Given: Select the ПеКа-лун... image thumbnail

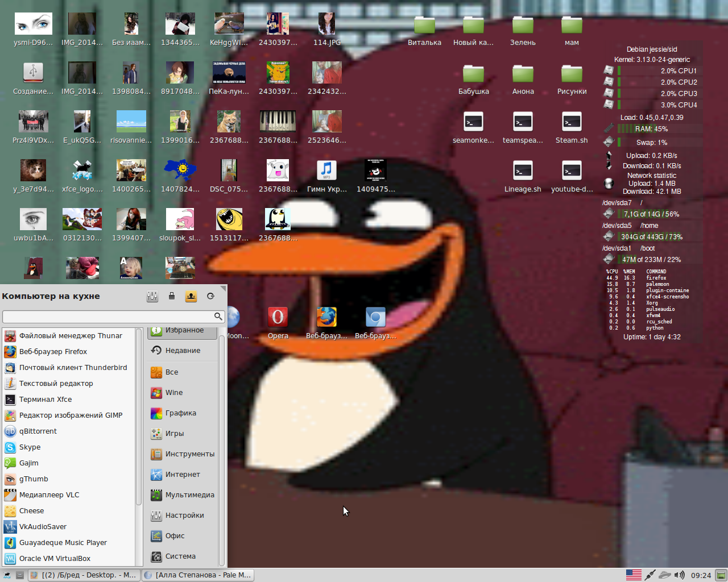Looking at the screenshot, I should point(229,79).
